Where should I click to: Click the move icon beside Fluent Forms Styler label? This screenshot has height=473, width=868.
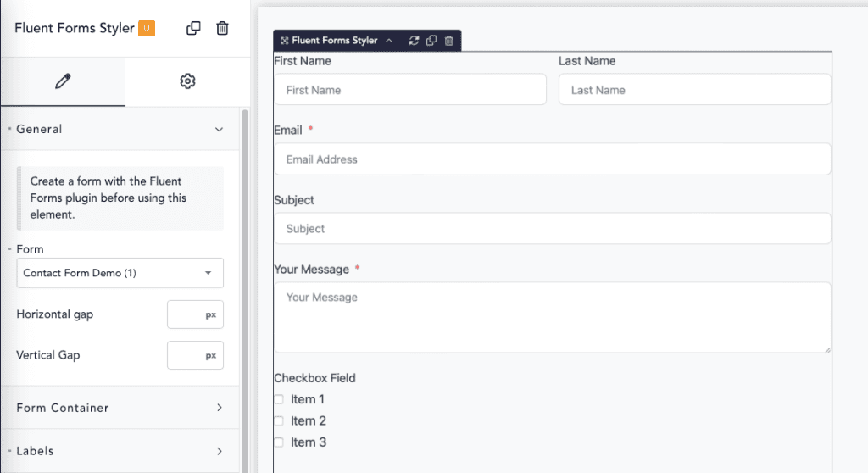point(285,41)
